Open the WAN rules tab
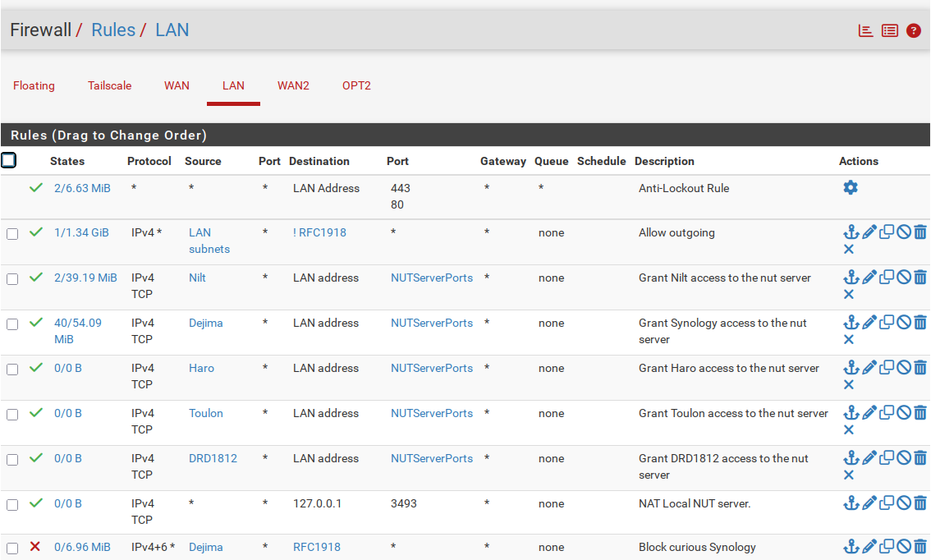The width and height of the screenshot is (931, 560). pos(177,85)
